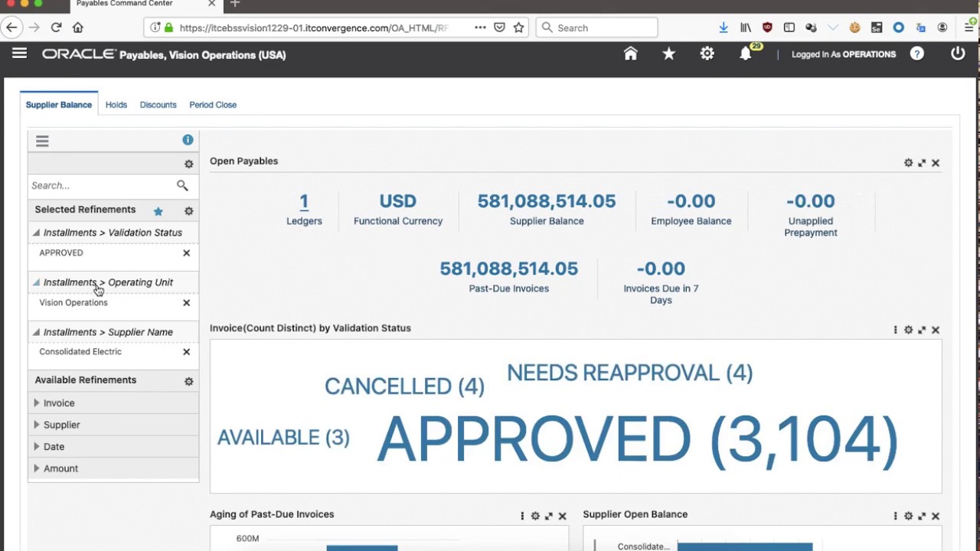Open Validation Status chart settings gear
The image size is (980, 551).
(908, 330)
